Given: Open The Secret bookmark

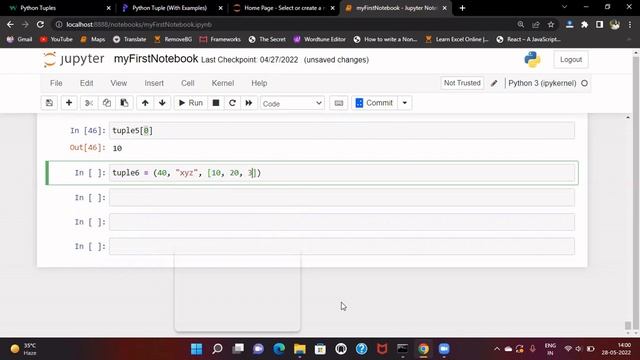Looking at the screenshot, I should [267, 39].
